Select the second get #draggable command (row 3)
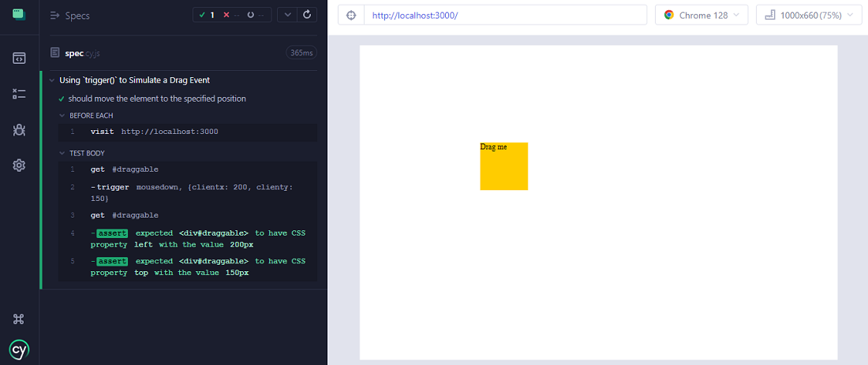 pyautogui.click(x=188, y=215)
